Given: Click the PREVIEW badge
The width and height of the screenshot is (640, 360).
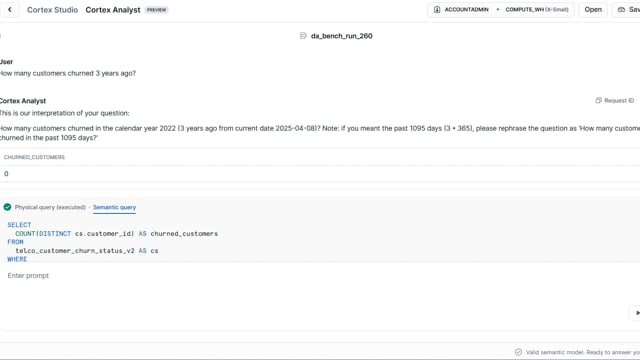Looking at the screenshot, I should click(156, 10).
